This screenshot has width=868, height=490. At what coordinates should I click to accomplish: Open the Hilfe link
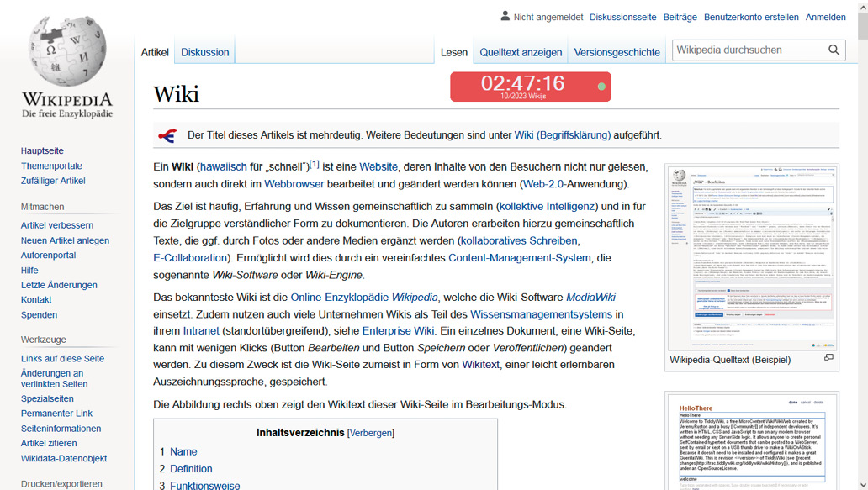(29, 271)
